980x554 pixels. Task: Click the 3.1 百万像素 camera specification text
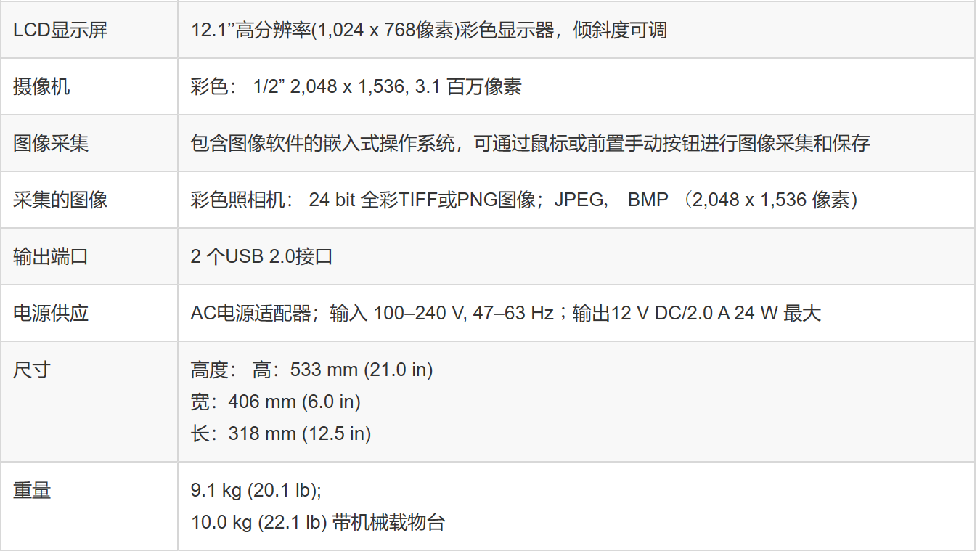(x=468, y=87)
